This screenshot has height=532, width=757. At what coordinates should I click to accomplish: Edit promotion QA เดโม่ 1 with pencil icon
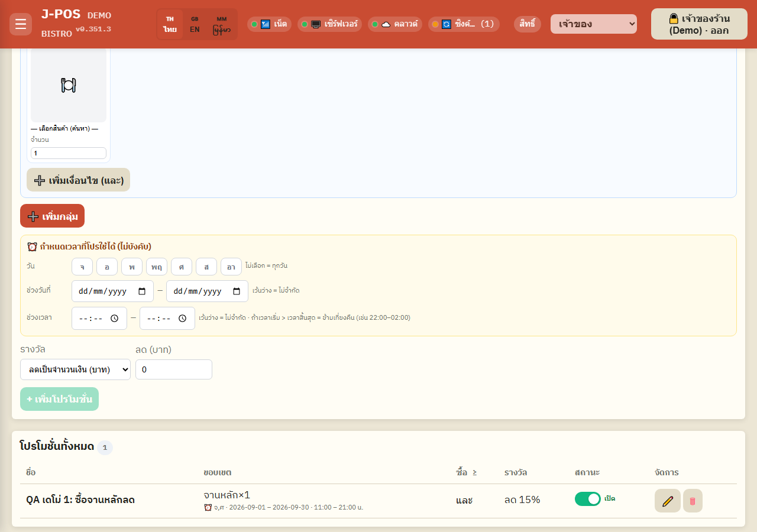pos(668,501)
